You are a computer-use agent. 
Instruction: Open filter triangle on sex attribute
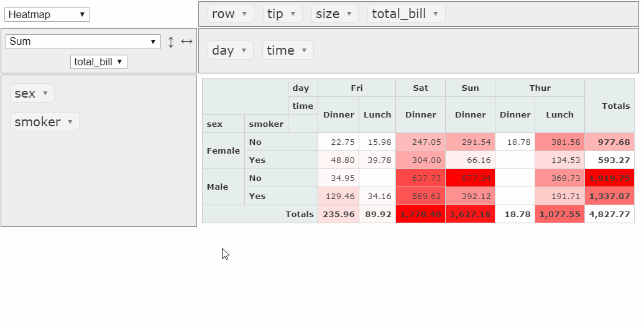click(45, 93)
